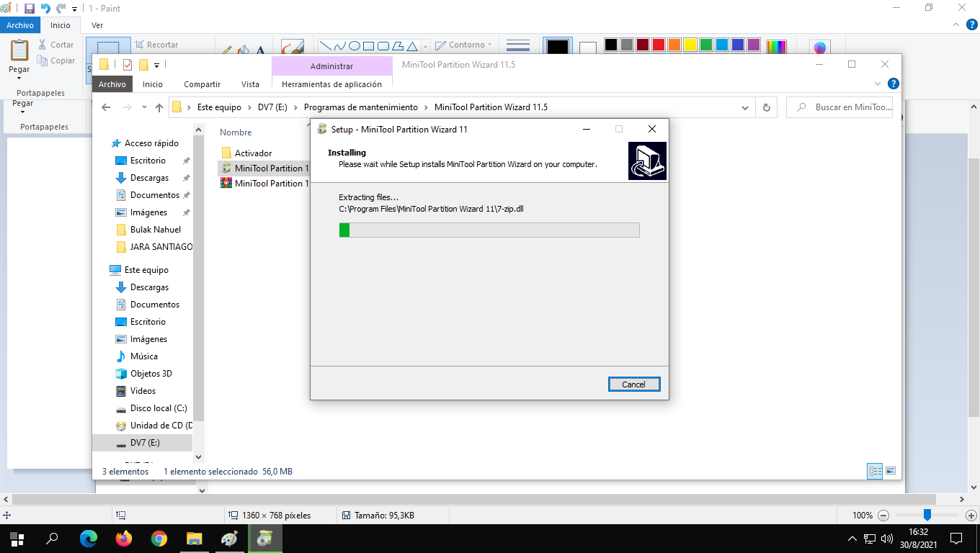Undo the last action in Paint

[45, 9]
